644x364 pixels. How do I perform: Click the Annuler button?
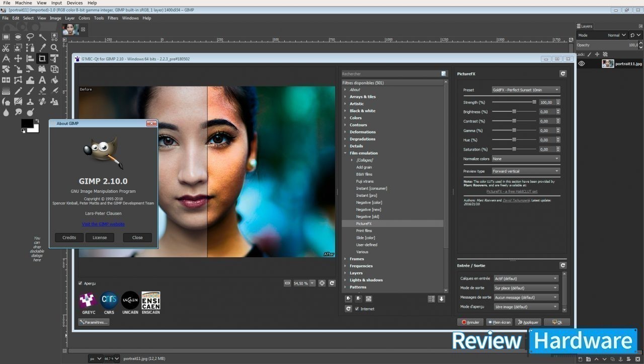(x=470, y=322)
